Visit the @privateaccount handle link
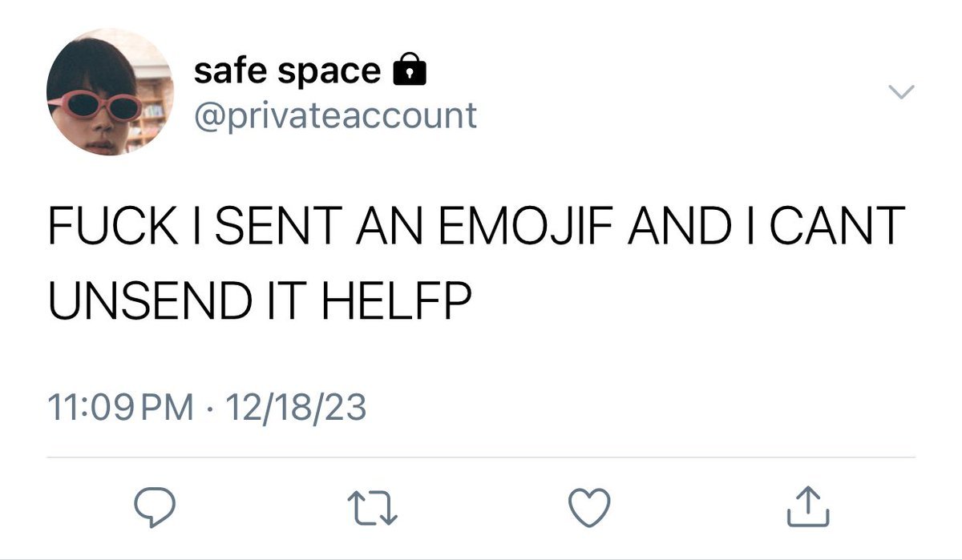 point(335,115)
